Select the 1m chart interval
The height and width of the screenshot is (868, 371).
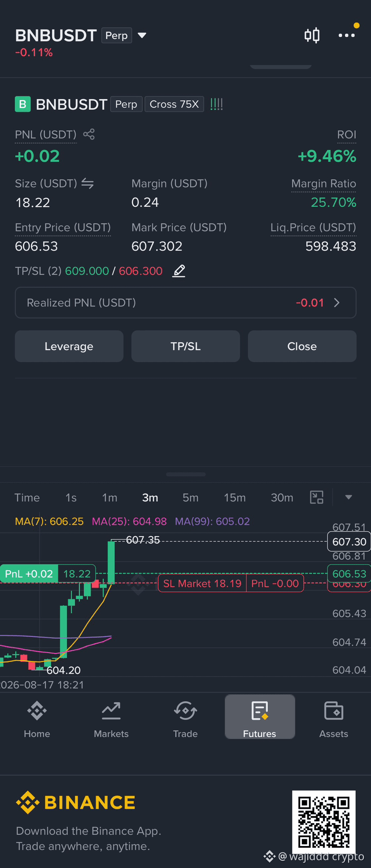[x=109, y=498]
